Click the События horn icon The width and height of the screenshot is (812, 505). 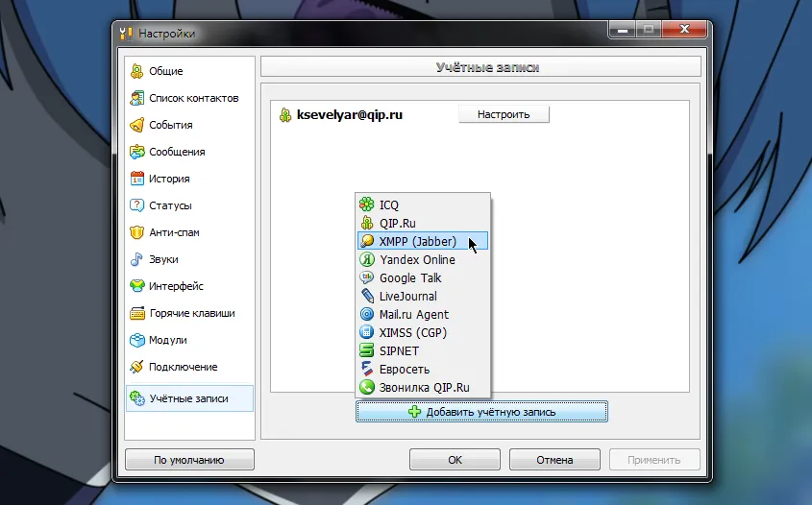136,125
